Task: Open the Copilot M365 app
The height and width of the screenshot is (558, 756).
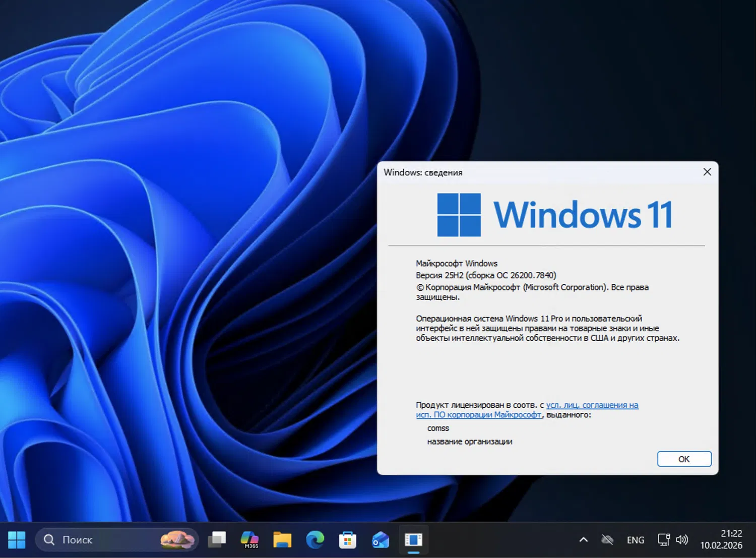Action: (249, 539)
